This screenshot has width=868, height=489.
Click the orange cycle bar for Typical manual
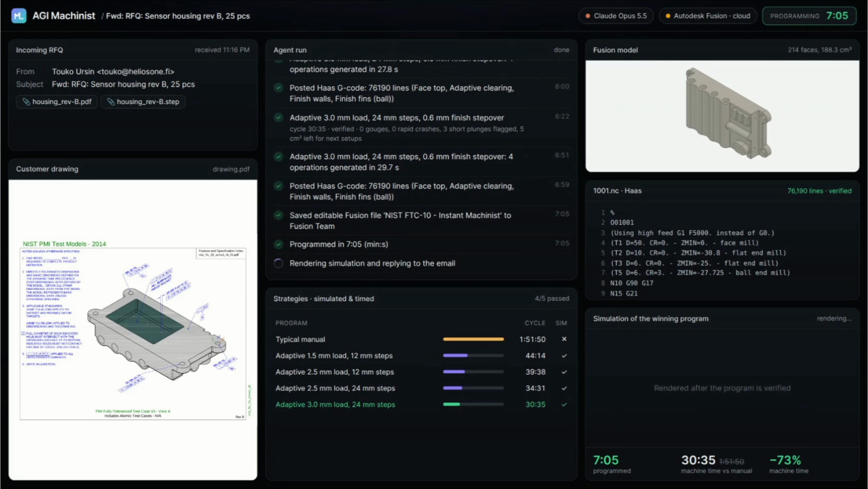tap(473, 339)
